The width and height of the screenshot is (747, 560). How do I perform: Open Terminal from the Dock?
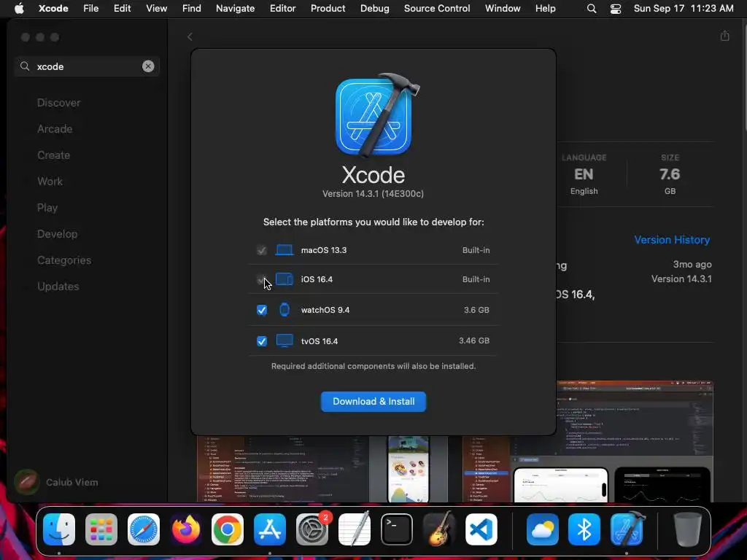point(396,529)
